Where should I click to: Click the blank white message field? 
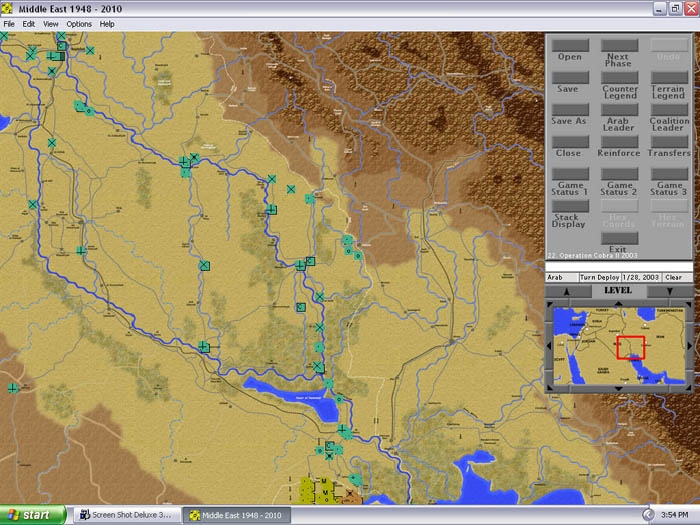[619, 267]
